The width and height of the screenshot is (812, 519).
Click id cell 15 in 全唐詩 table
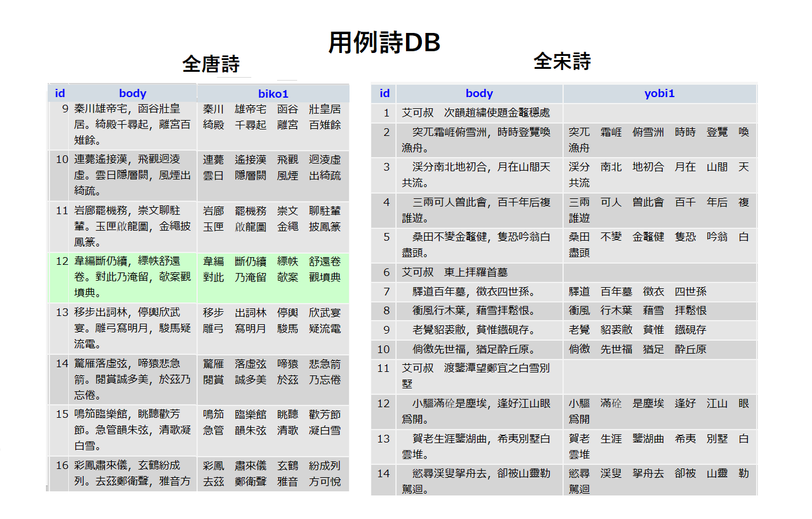point(59,430)
